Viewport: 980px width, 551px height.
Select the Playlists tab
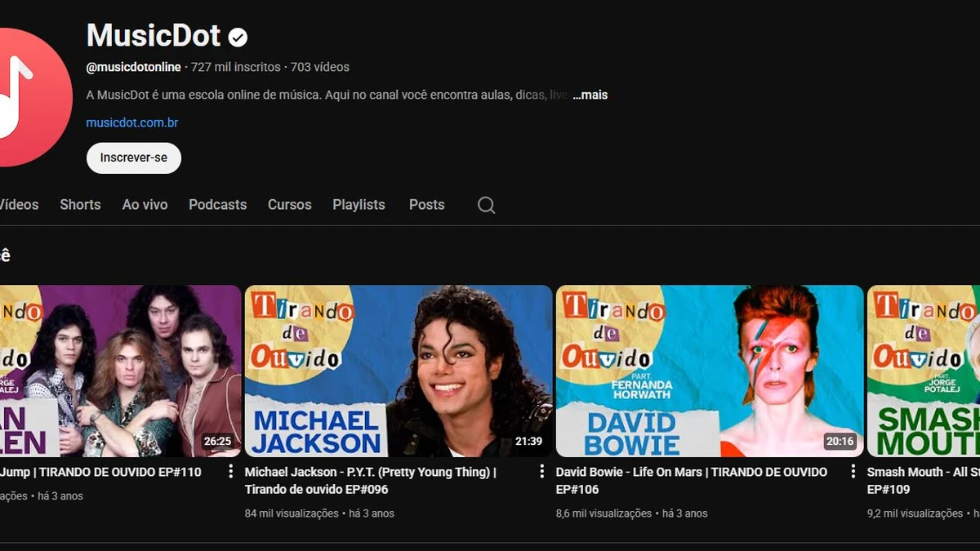click(x=359, y=205)
